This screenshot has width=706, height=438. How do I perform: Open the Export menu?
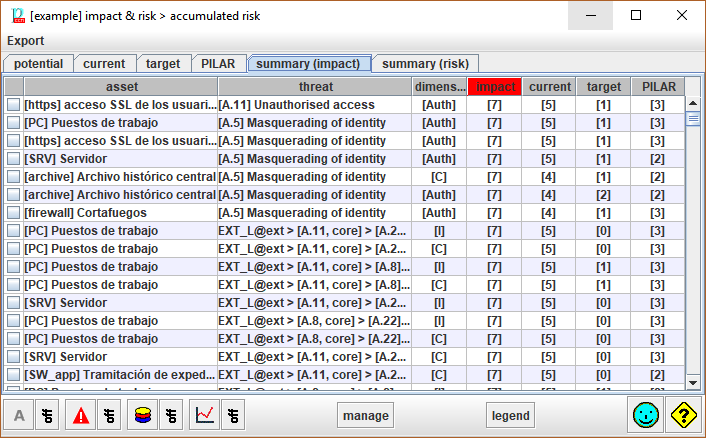tap(26, 41)
